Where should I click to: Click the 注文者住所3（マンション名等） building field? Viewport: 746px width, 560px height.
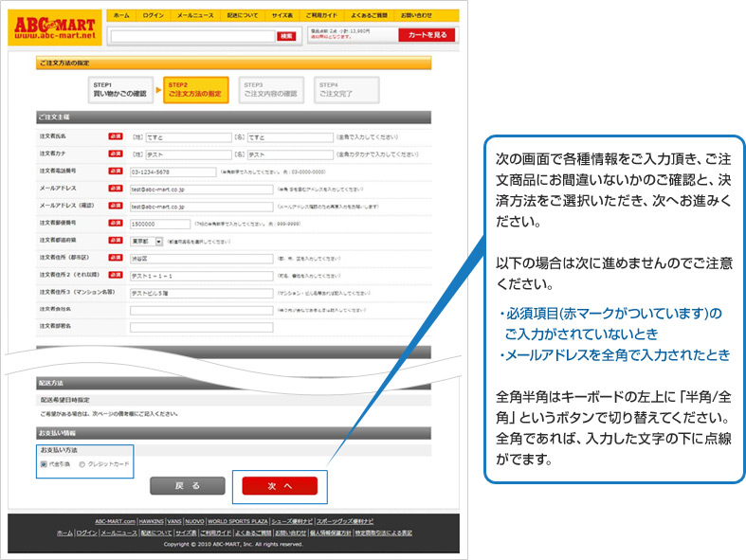pos(202,293)
